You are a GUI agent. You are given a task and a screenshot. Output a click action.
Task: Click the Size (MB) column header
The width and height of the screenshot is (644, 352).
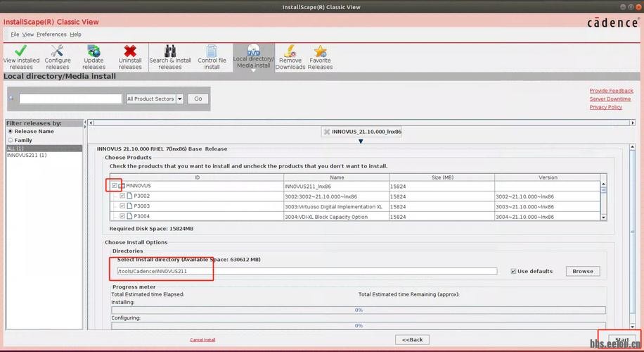tap(442, 177)
